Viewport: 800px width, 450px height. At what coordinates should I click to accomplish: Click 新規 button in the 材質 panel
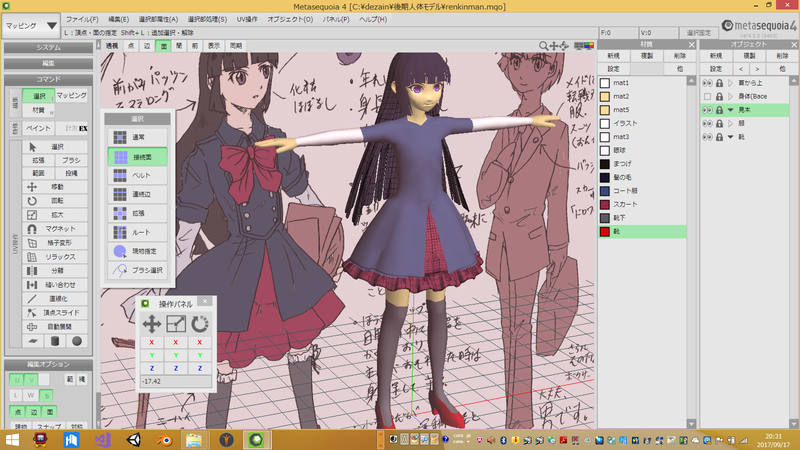click(x=613, y=56)
